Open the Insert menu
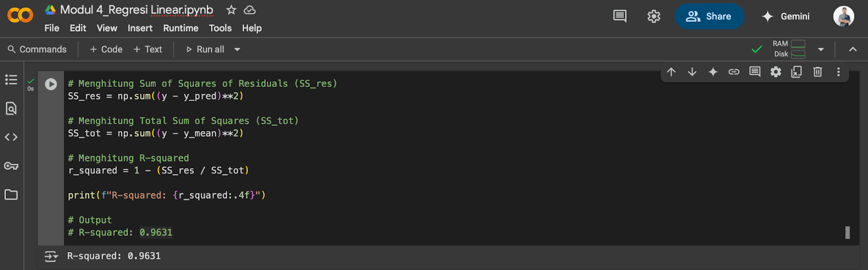Screen dimensions: 868x270 (140, 28)
